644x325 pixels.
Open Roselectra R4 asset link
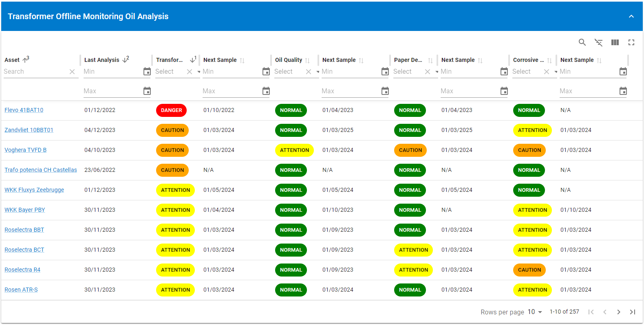pyautogui.click(x=22, y=270)
